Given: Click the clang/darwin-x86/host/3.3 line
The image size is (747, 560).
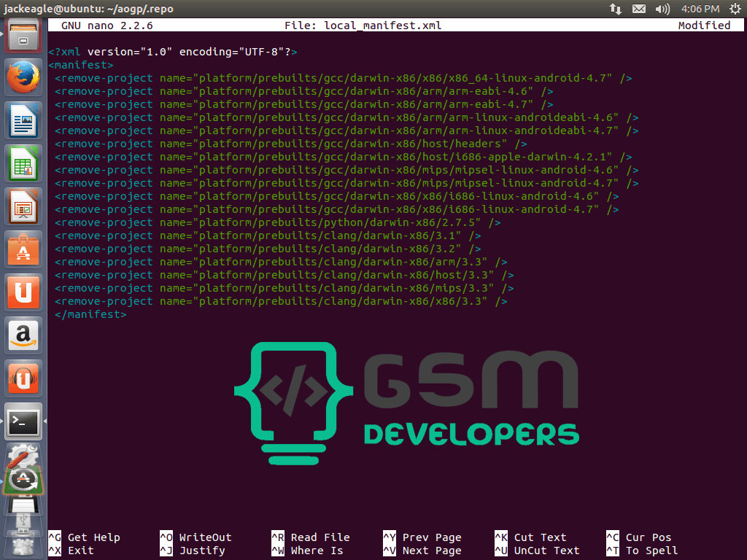Looking at the screenshot, I should tap(285, 275).
